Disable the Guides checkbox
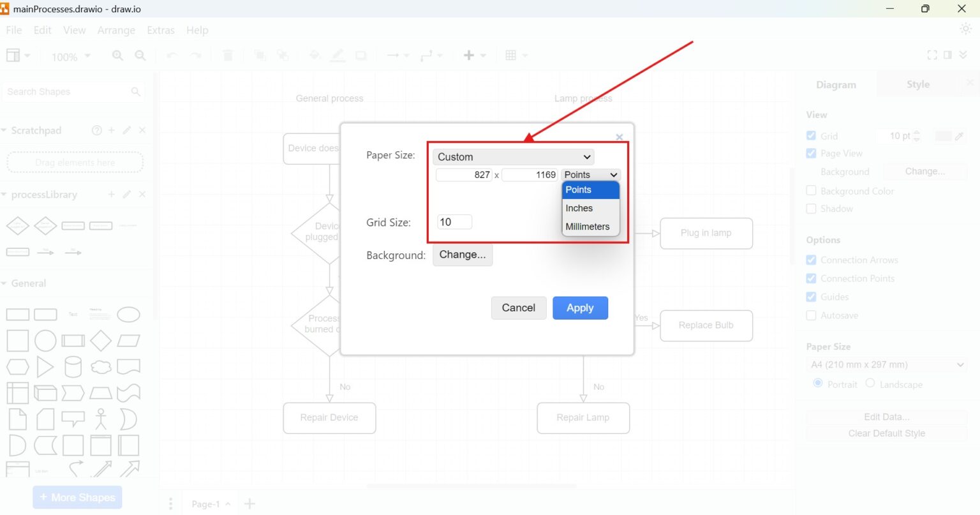 click(x=811, y=297)
